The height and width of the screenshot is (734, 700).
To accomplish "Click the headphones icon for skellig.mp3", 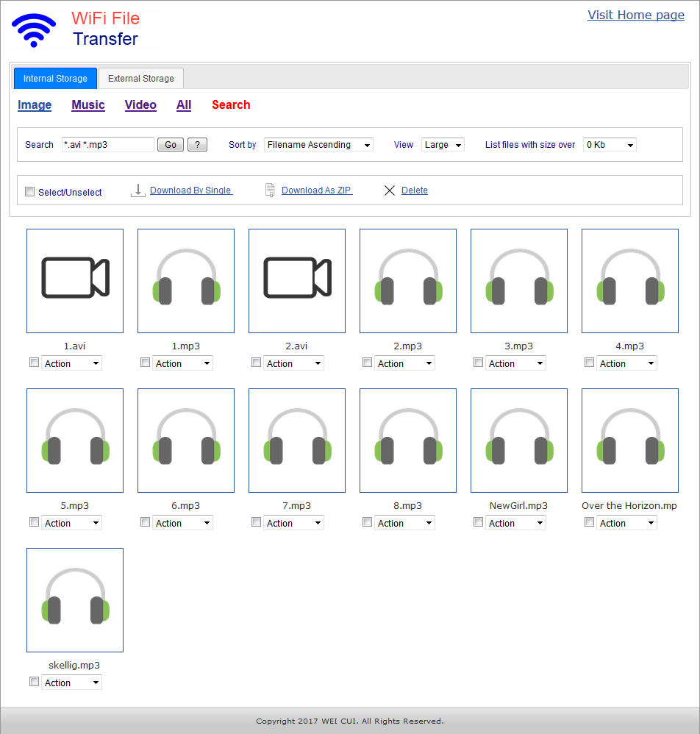I will [75, 599].
